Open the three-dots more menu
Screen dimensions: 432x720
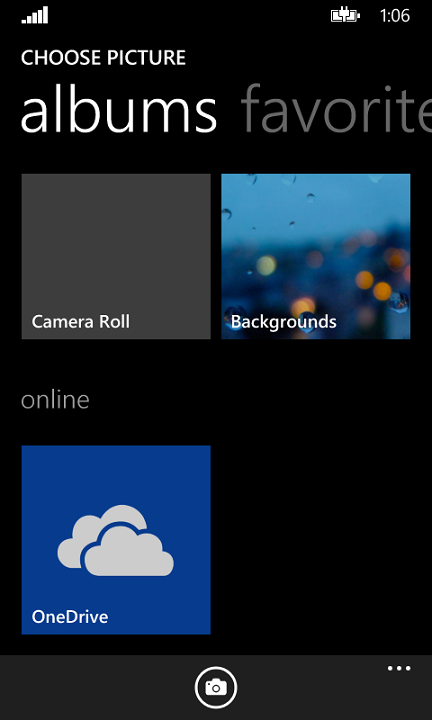pos(399,669)
